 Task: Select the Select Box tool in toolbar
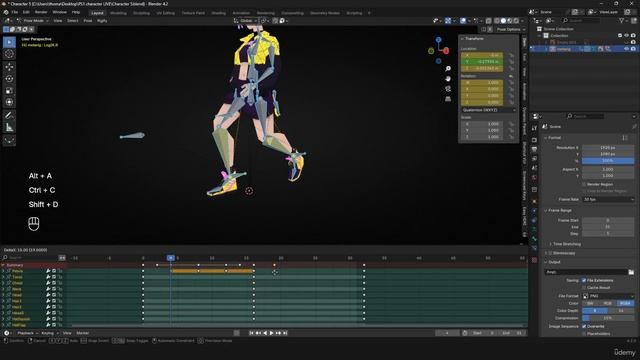point(9,42)
